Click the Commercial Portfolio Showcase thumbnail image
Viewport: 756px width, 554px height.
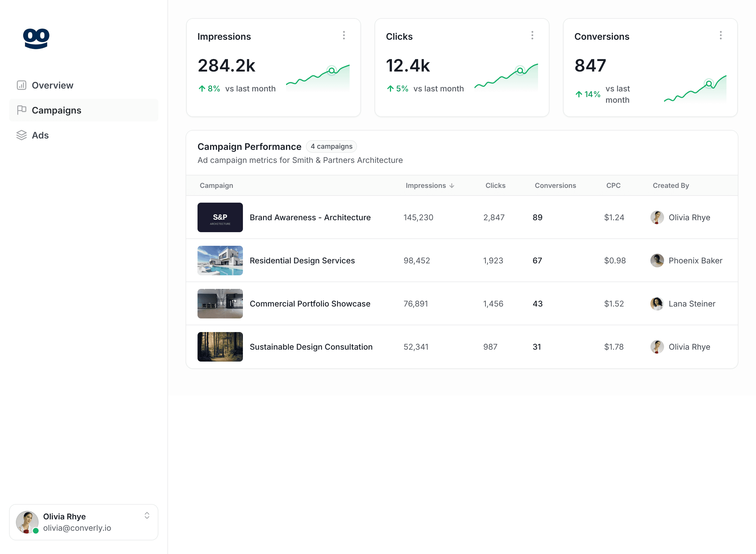tap(220, 303)
